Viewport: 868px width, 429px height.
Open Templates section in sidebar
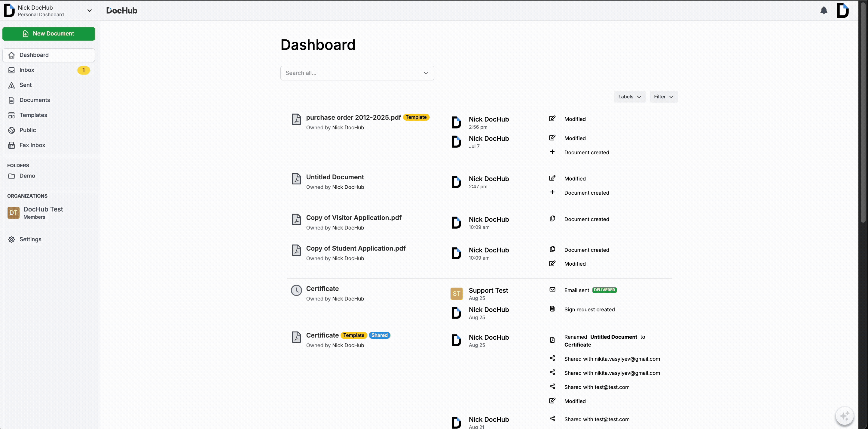pyautogui.click(x=33, y=115)
